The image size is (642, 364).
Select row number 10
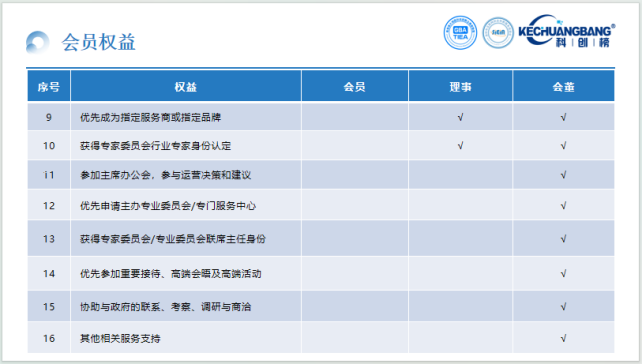[x=49, y=146]
